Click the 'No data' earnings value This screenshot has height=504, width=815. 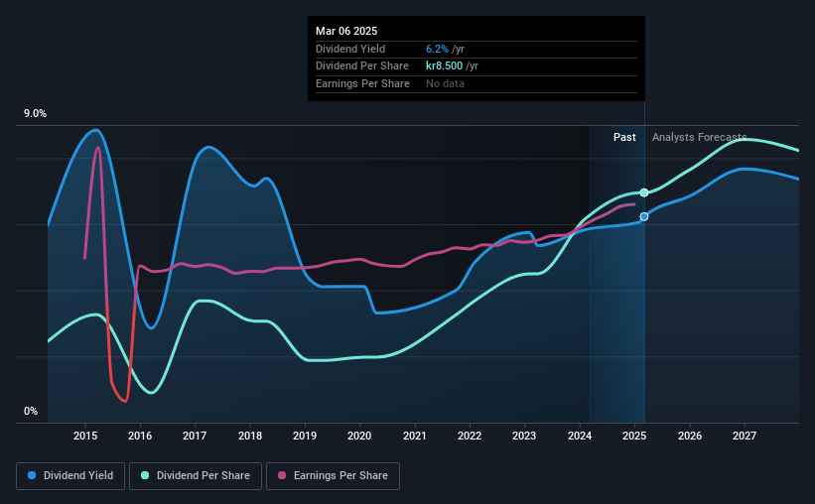445,83
